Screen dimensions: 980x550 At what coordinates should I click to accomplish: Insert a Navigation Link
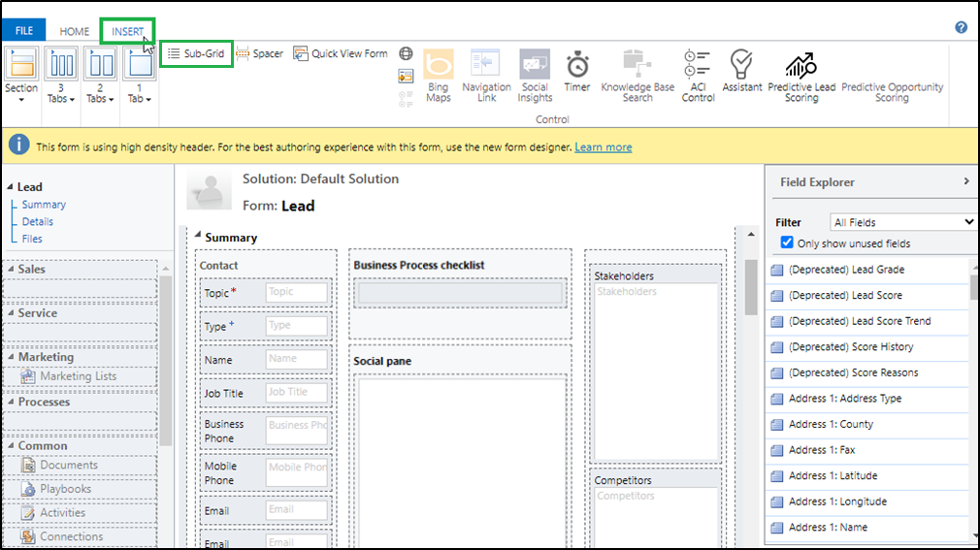pos(486,75)
